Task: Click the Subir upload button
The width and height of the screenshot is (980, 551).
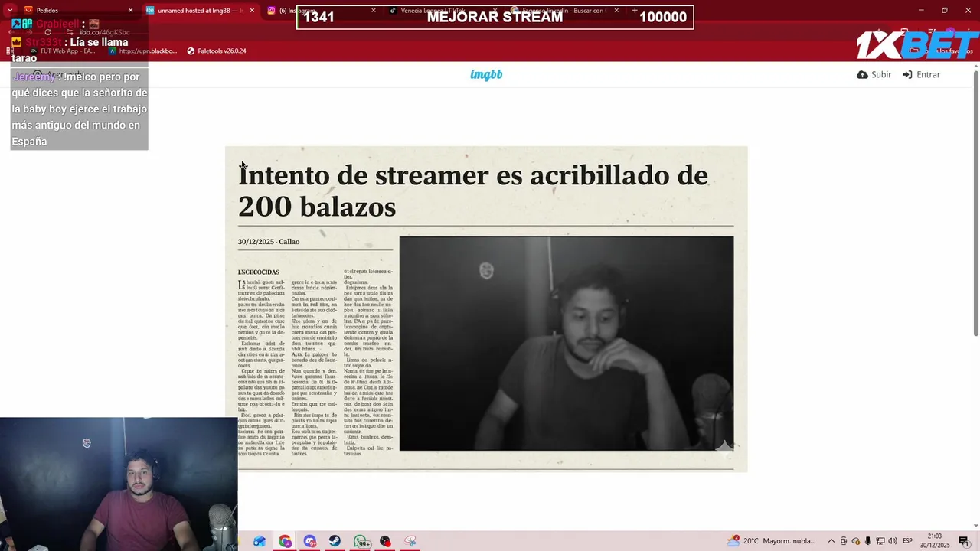Action: 874,74
